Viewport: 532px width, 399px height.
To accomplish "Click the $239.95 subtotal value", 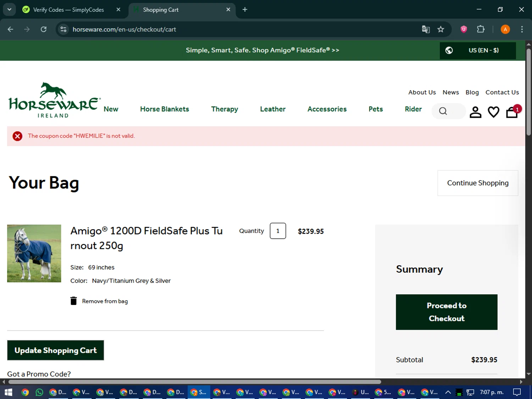I will pos(484,360).
